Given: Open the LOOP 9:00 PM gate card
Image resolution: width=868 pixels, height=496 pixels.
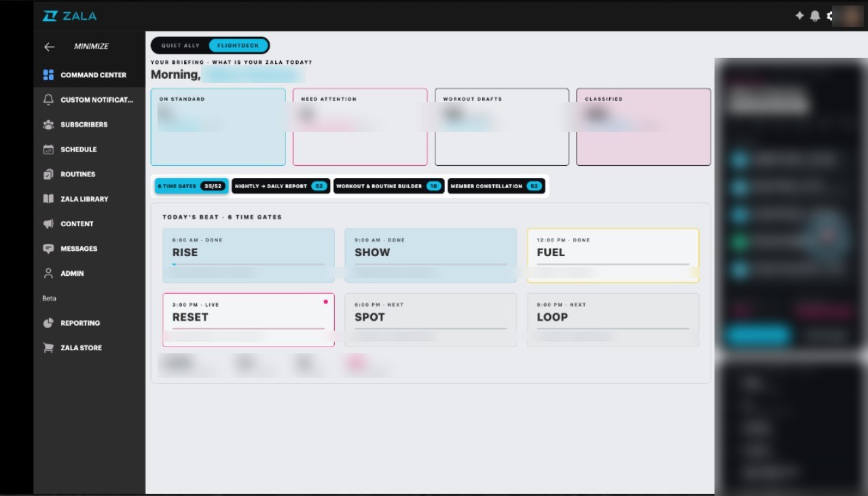Looking at the screenshot, I should [613, 320].
